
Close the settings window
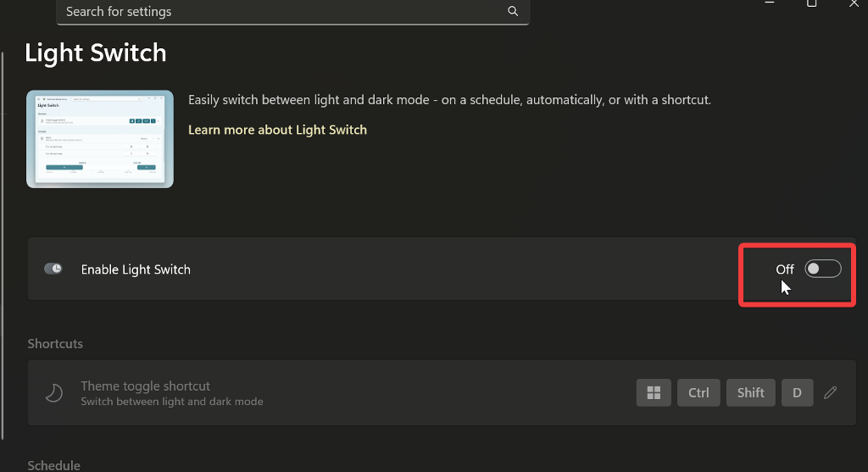tap(854, 3)
